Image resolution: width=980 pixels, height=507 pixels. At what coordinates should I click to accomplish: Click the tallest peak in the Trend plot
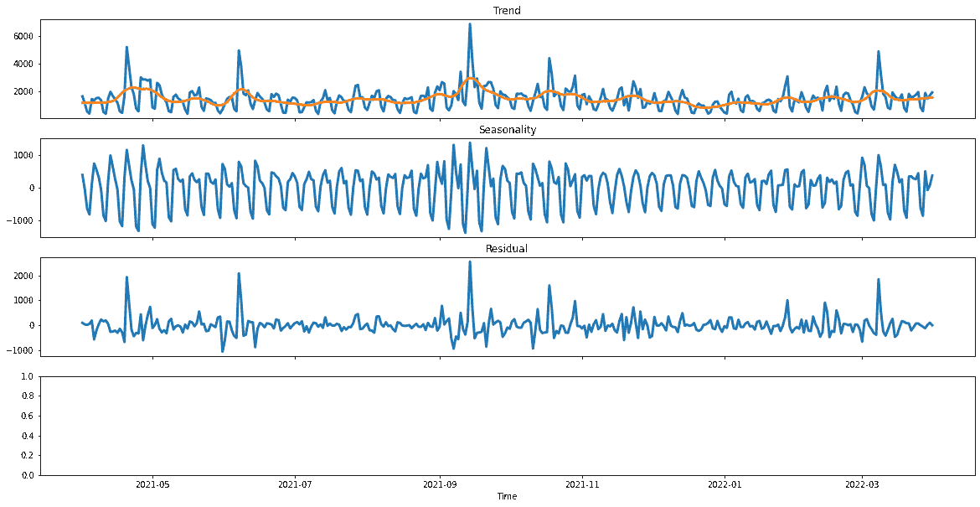click(470, 24)
